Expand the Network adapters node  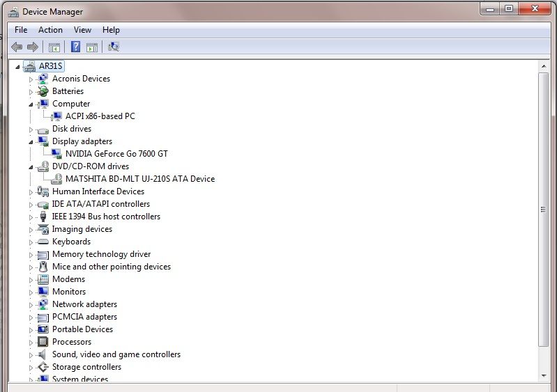pyautogui.click(x=31, y=305)
